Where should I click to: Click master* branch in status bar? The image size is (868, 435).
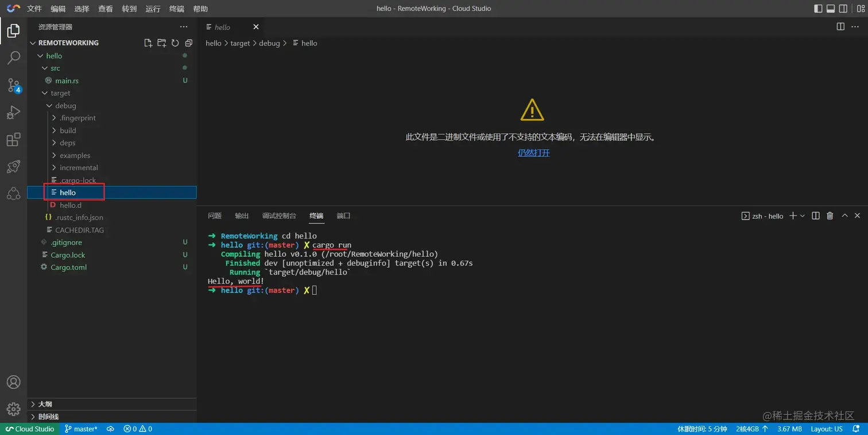pos(81,429)
